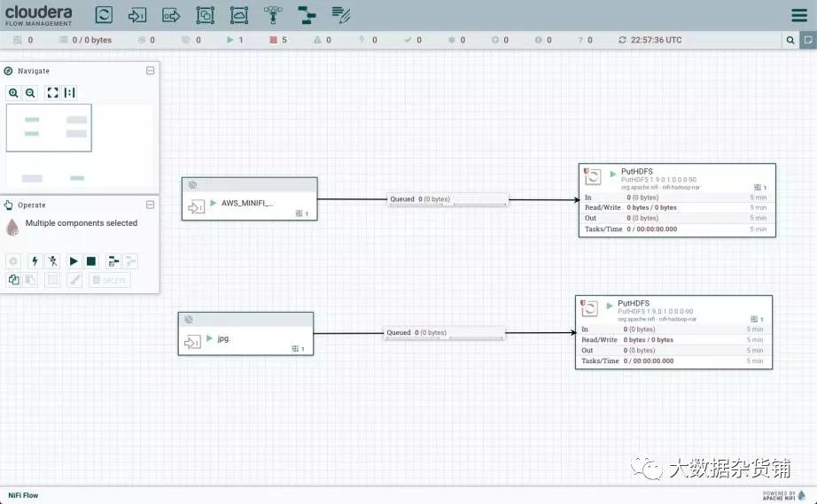The height and width of the screenshot is (504, 817).
Task: Select the Processor icon in toolbar
Action: click(104, 14)
